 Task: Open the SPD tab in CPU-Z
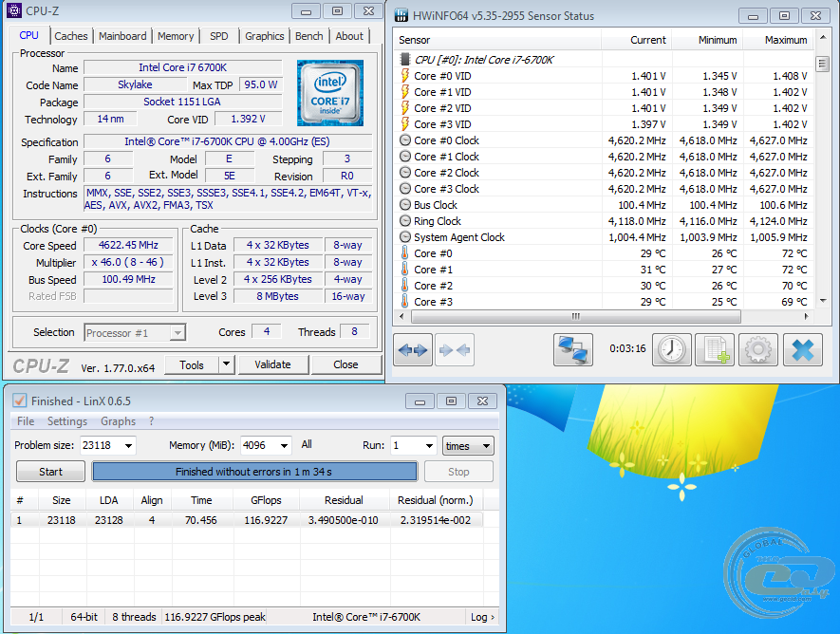tap(218, 36)
